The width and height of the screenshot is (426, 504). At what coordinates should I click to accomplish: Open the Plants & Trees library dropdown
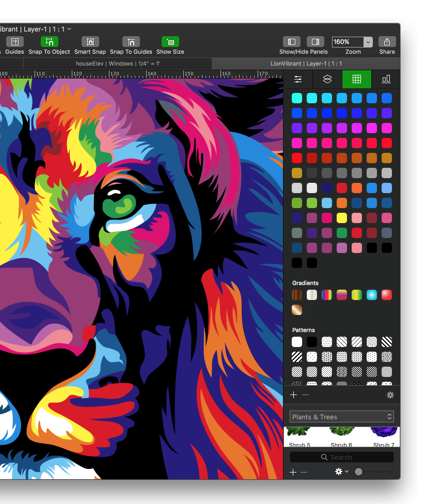point(342,417)
